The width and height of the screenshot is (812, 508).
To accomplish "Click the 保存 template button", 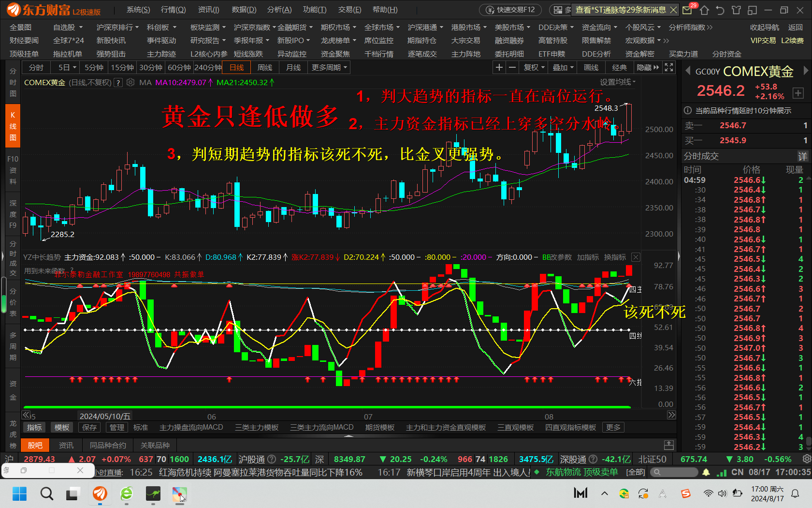I will click(x=89, y=428).
